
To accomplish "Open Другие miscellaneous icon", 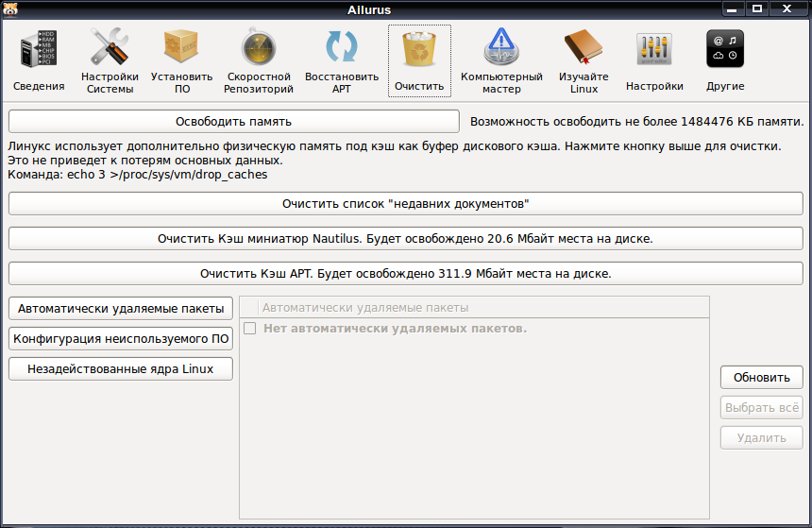I will (725, 61).
